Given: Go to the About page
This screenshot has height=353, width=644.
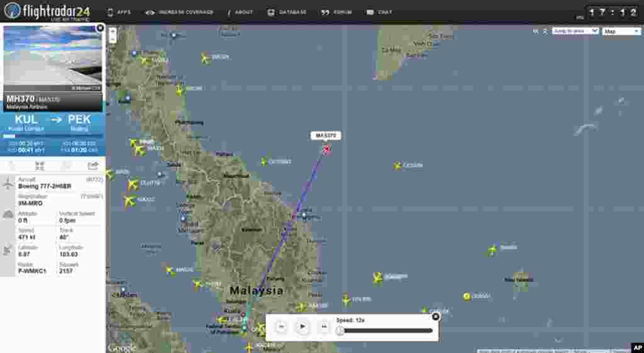Looking at the screenshot, I should 240,12.
